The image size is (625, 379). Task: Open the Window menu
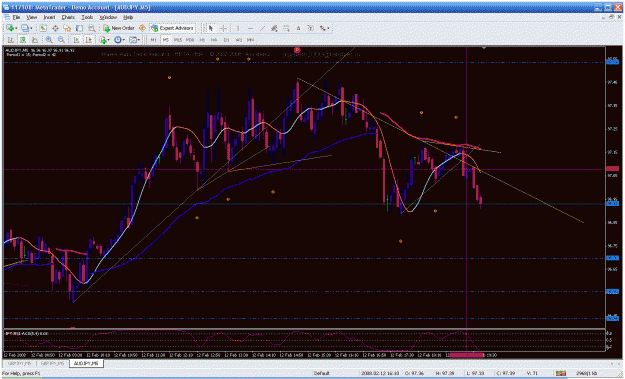coord(108,18)
